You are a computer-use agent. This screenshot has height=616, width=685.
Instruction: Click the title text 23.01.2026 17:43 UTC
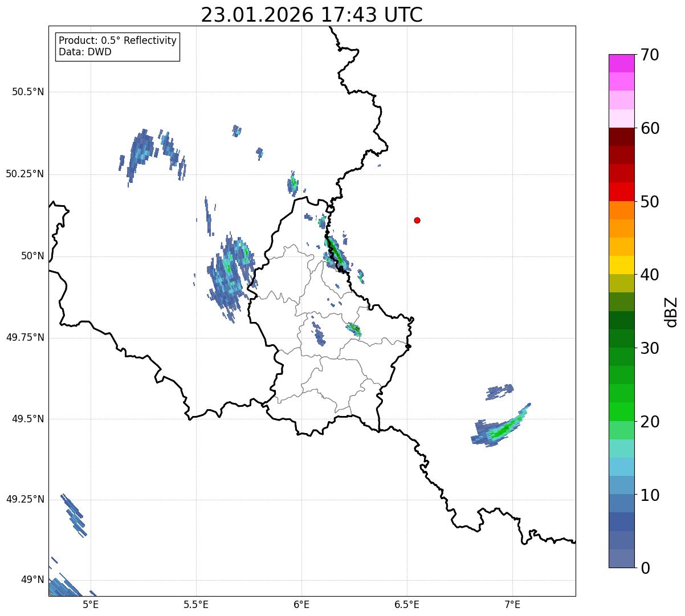pyautogui.click(x=312, y=15)
